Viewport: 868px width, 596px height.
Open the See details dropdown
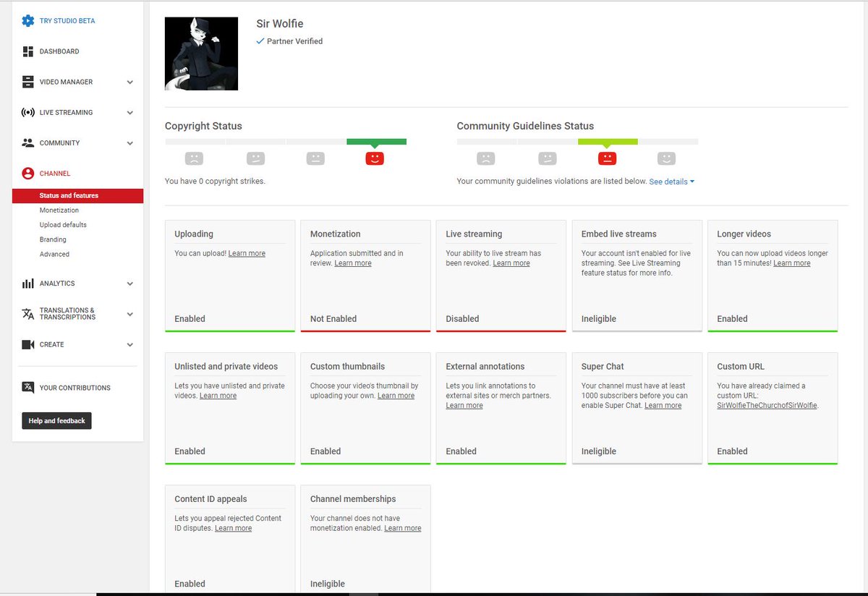click(x=671, y=182)
